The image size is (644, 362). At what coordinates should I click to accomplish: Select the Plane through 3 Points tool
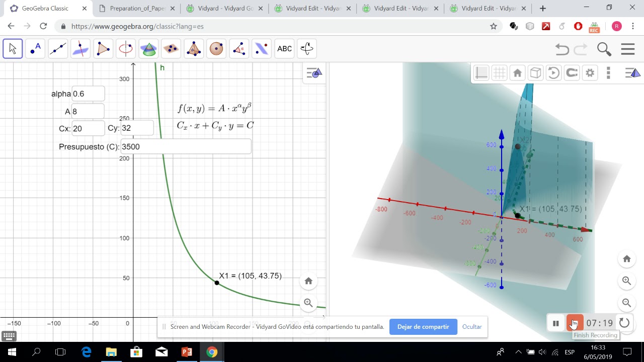pyautogui.click(x=171, y=49)
